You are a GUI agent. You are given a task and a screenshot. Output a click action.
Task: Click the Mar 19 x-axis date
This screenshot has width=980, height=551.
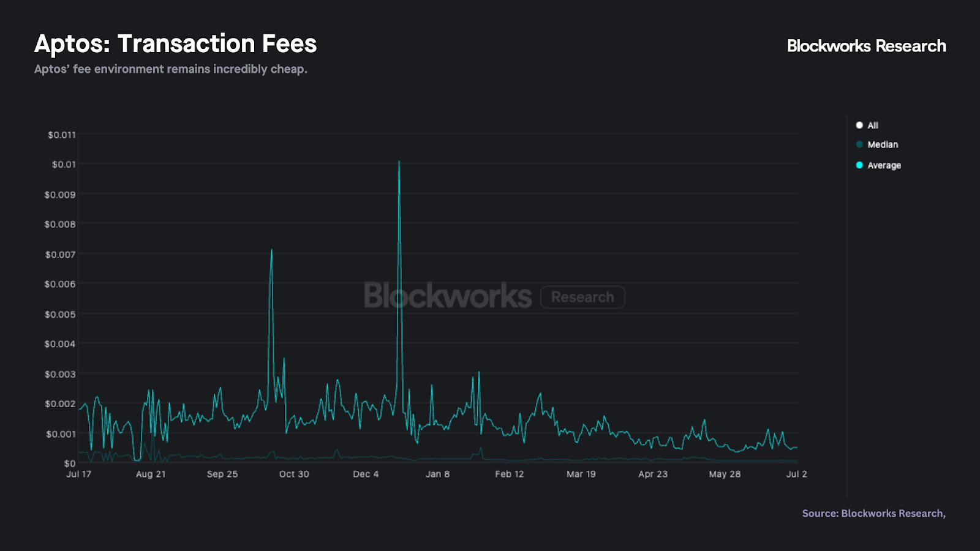581,474
